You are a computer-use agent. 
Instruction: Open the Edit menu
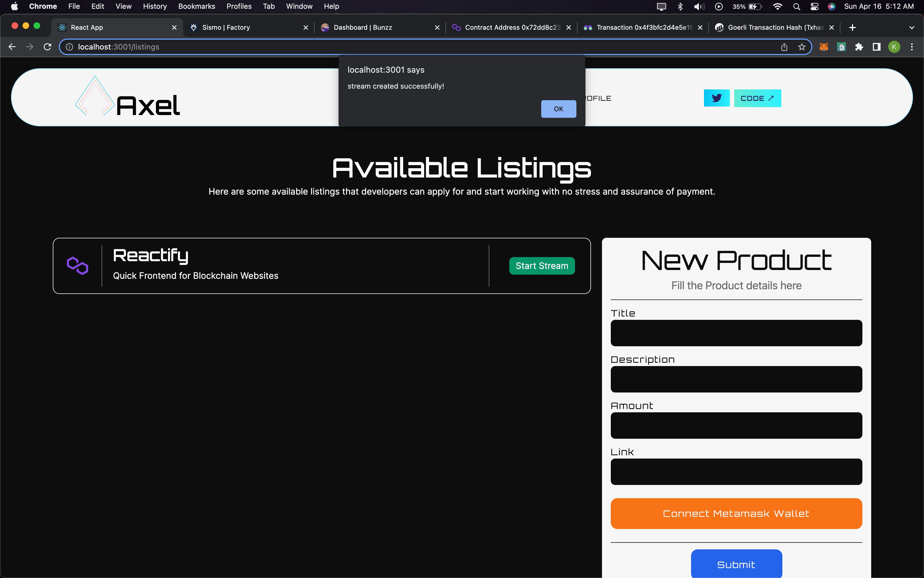point(98,6)
